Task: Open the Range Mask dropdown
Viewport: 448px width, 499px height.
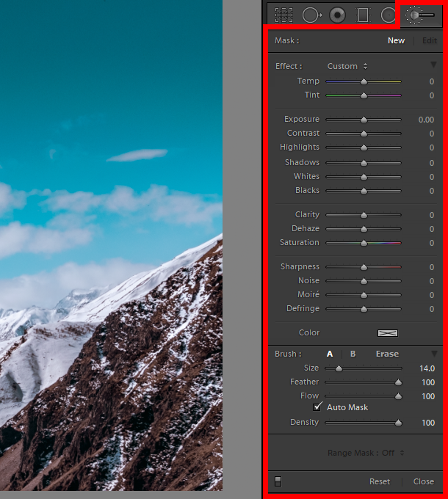Action: coord(366,453)
